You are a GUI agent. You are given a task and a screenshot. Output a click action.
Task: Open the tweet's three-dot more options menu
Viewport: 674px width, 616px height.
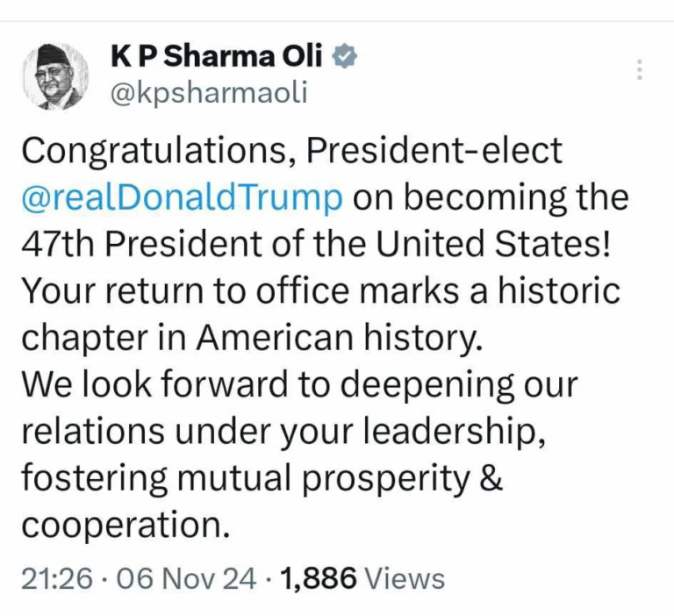640,69
